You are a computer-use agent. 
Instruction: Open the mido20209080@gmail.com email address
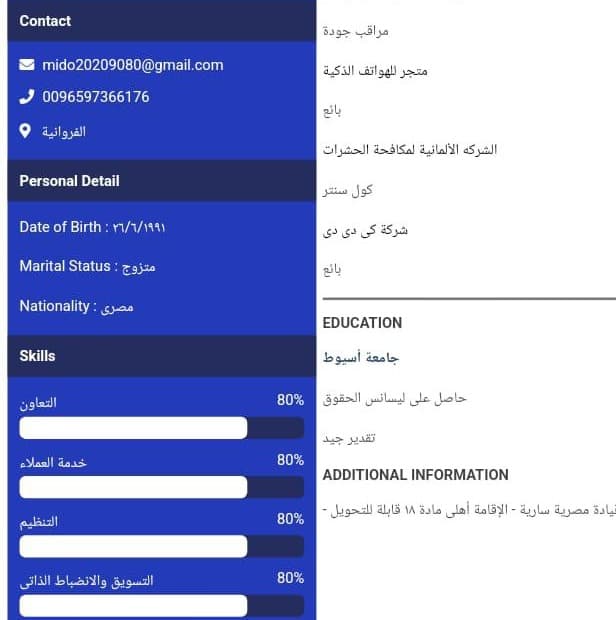coord(132,65)
